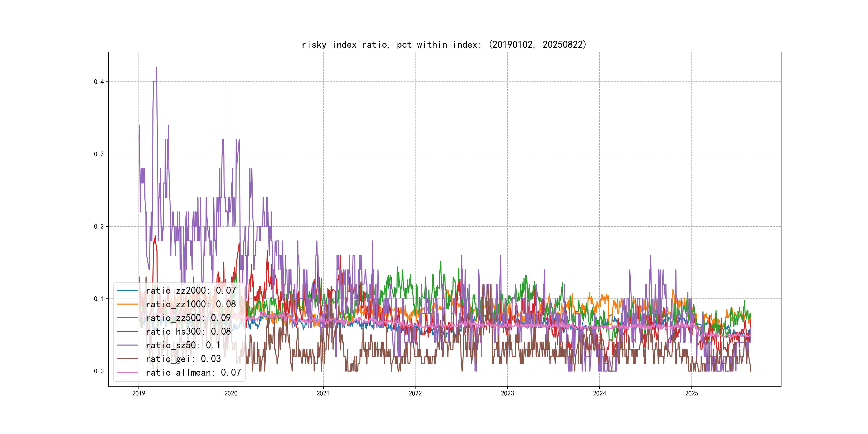Select legend text 'ratio_sz50: 0.1'
Image resolution: width=868 pixels, height=434 pixels.
coord(183,345)
